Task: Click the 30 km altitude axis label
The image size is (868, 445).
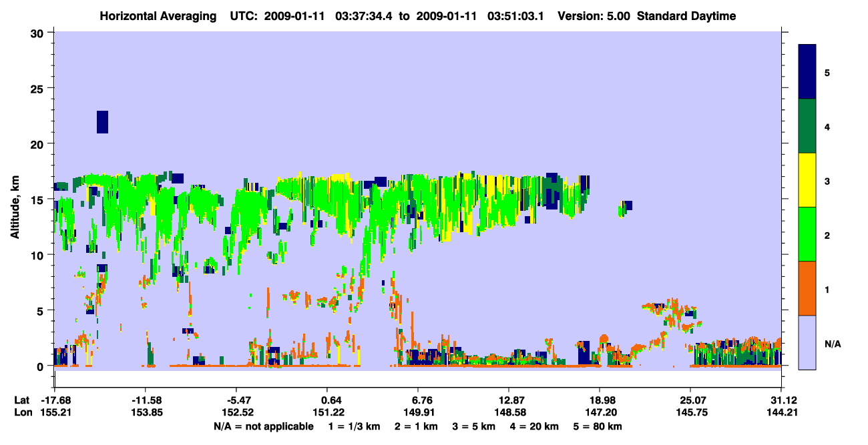Action: tap(39, 33)
